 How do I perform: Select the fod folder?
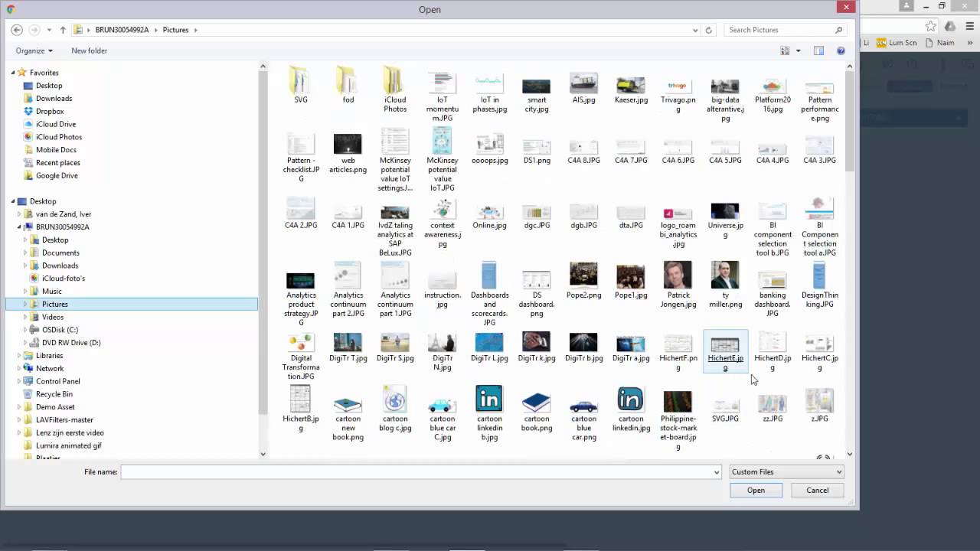348,86
